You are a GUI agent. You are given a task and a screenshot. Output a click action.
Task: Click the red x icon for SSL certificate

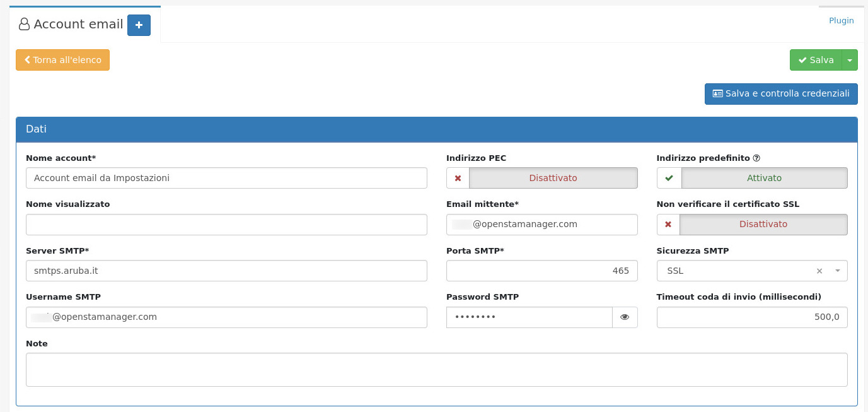click(668, 224)
